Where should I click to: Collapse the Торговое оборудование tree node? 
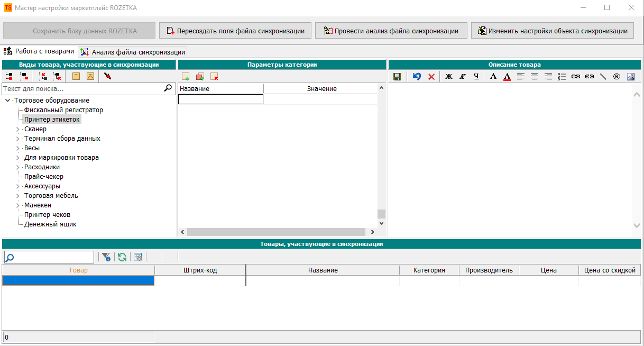(x=7, y=101)
